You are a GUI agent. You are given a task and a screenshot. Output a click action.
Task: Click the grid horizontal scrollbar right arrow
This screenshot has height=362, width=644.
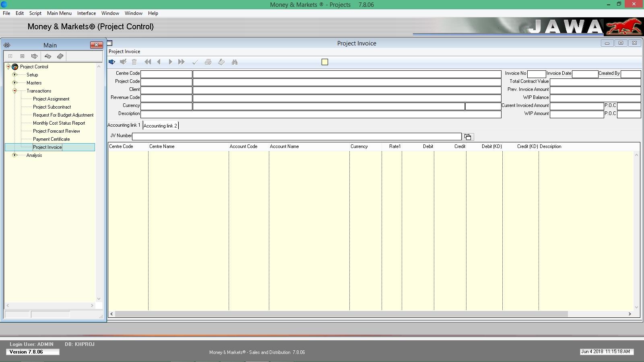tap(630, 314)
